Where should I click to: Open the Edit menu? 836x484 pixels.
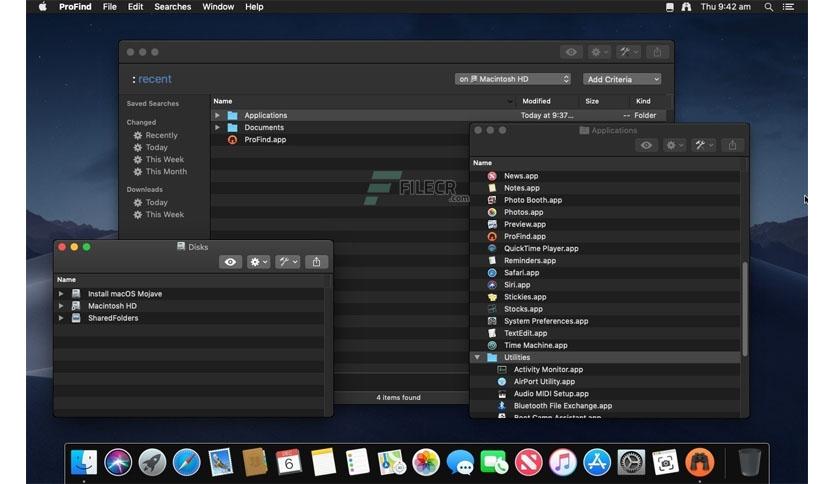tap(135, 7)
